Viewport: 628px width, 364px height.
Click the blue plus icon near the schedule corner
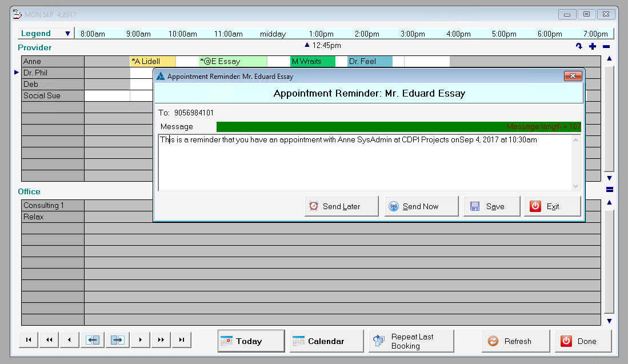[x=593, y=46]
